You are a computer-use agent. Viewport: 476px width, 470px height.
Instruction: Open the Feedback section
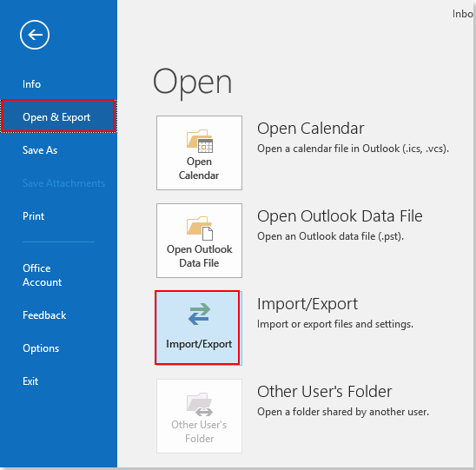(x=44, y=315)
